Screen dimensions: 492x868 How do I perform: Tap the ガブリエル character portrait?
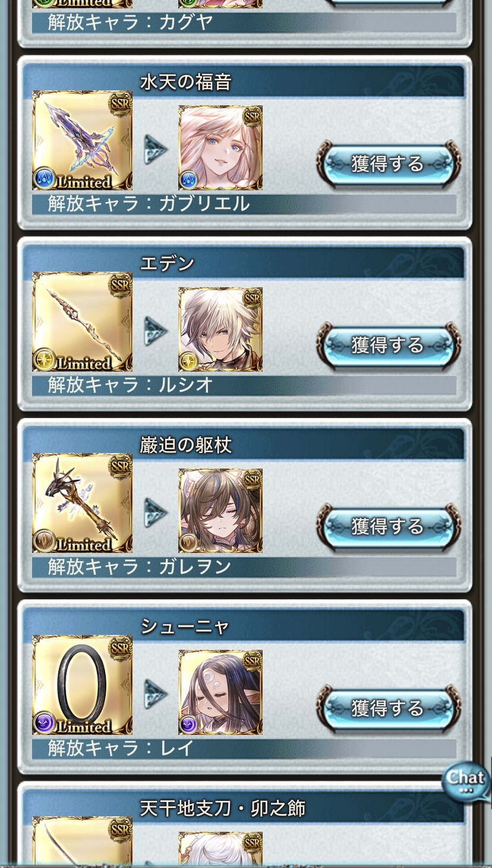coord(220,148)
